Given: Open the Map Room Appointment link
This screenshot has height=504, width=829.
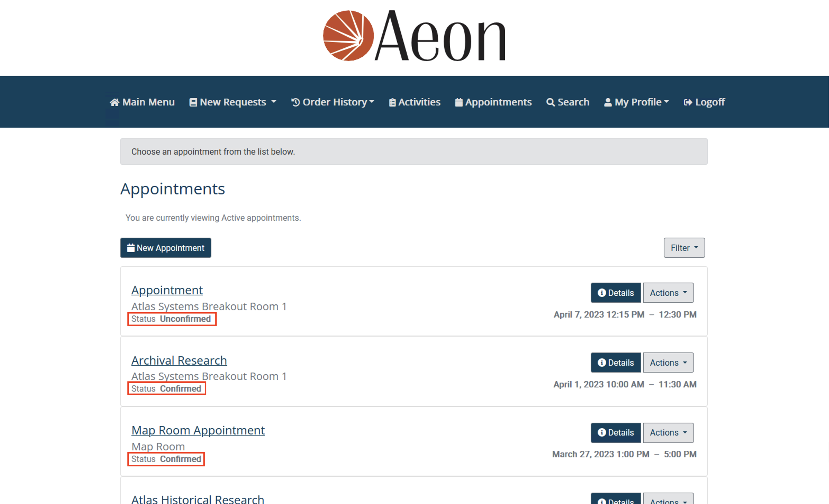Looking at the screenshot, I should click(x=198, y=430).
